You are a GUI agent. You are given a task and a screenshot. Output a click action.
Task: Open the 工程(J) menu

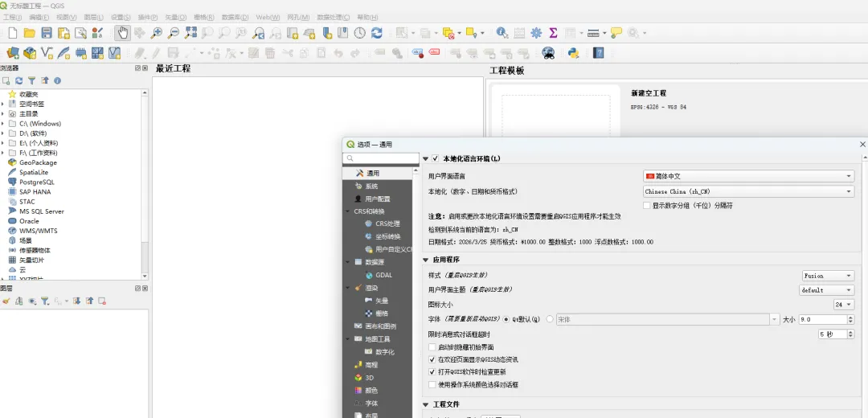point(12,17)
